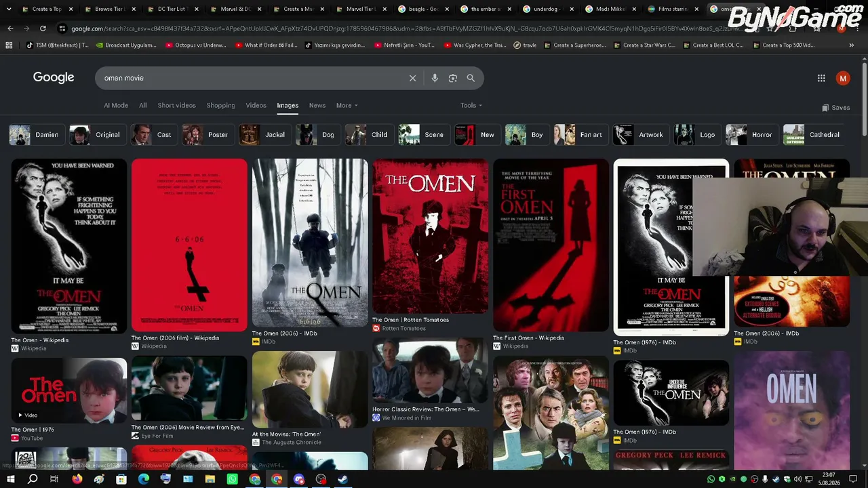868x488 pixels.
Task: Click the NVIDIA icon in system tray
Action: point(732,479)
